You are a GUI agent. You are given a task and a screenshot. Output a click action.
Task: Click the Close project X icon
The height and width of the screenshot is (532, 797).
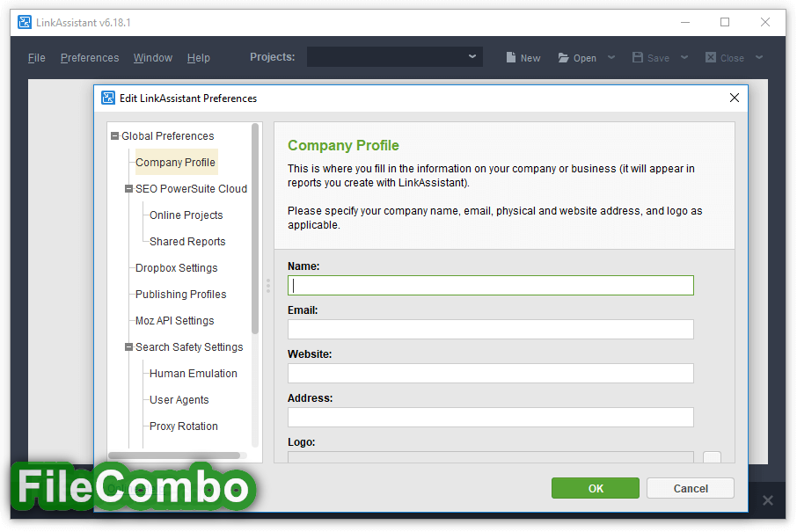(711, 57)
